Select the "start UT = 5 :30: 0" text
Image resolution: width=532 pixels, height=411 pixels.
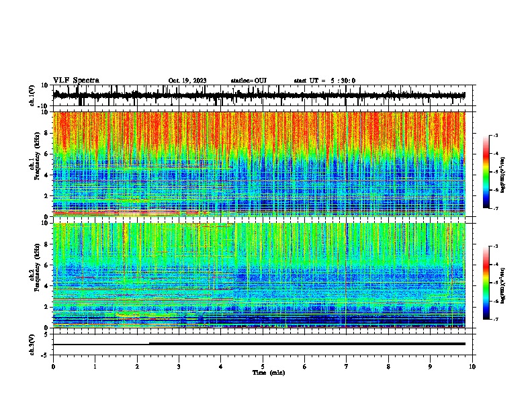[324, 81]
